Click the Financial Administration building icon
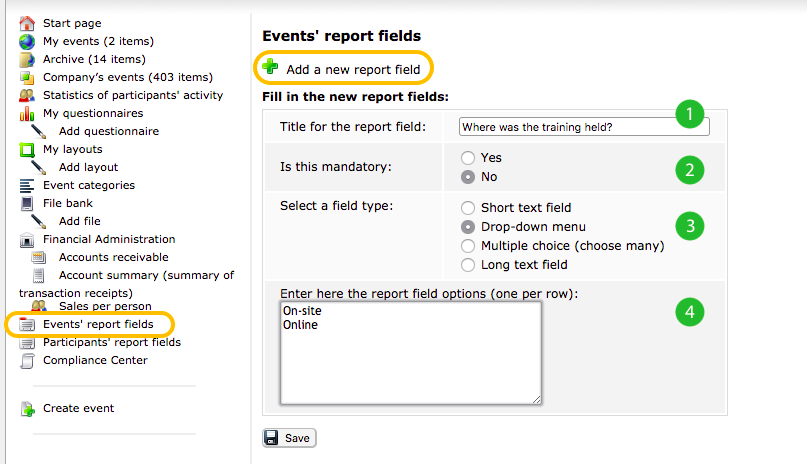 tap(27, 240)
